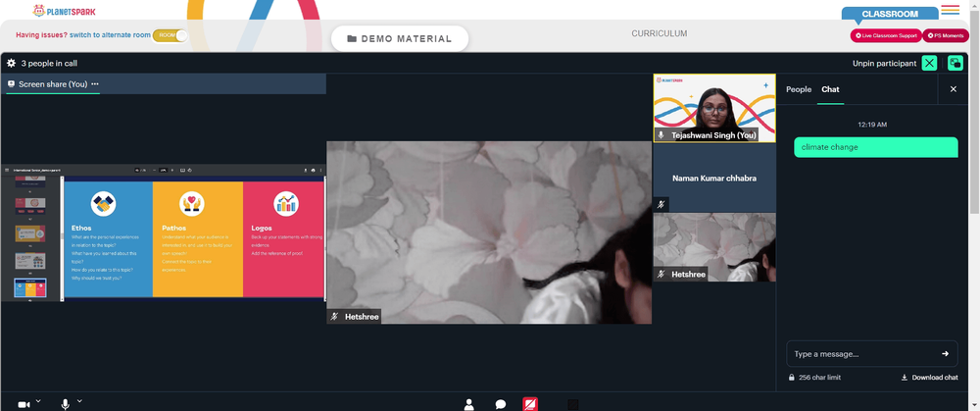980x411 pixels.
Task: Open Screen share more options (three dots)
Action: coord(95,83)
